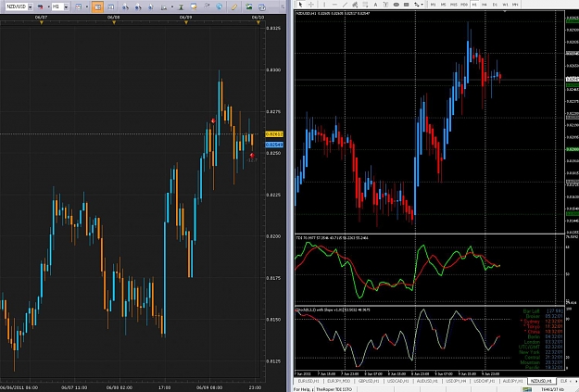Click the grey curved-arrow icon

[207, 6]
